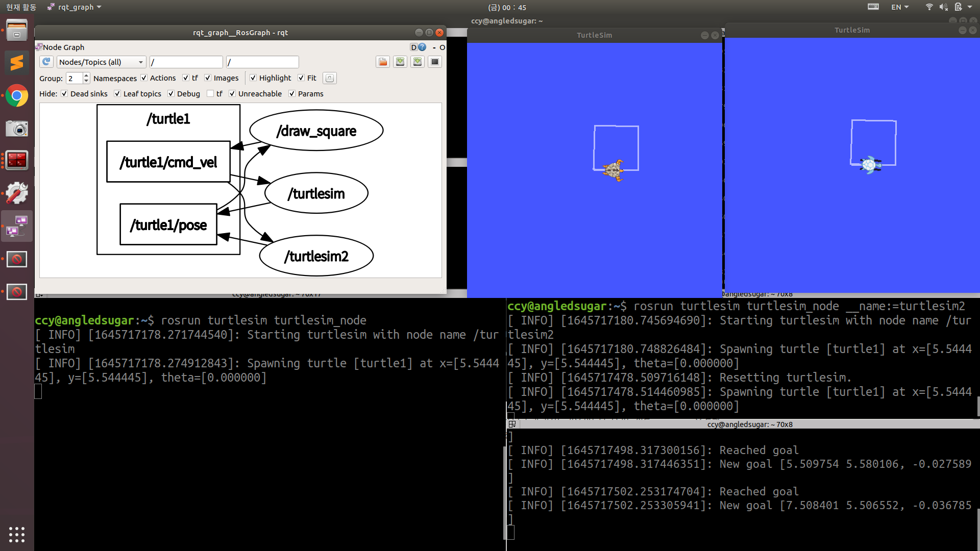The width and height of the screenshot is (980, 551).
Task: Toggle the Fit checkbox
Action: pyautogui.click(x=301, y=78)
